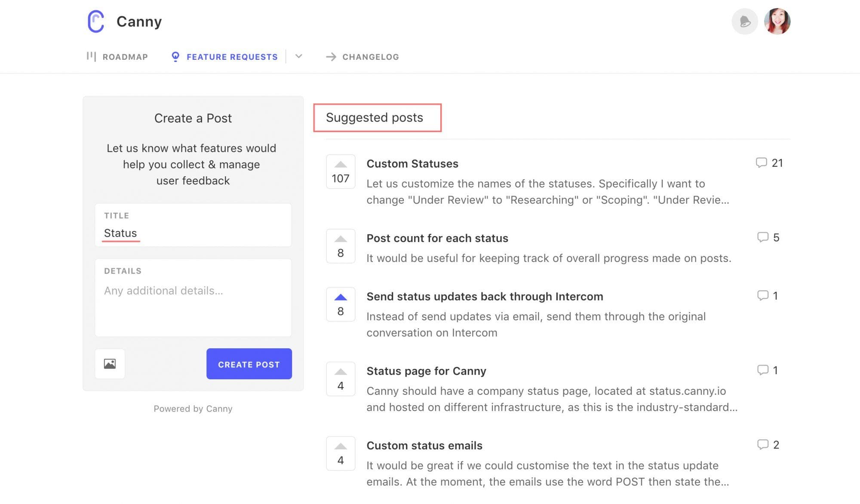Open the Custom Statuses post title

412,164
